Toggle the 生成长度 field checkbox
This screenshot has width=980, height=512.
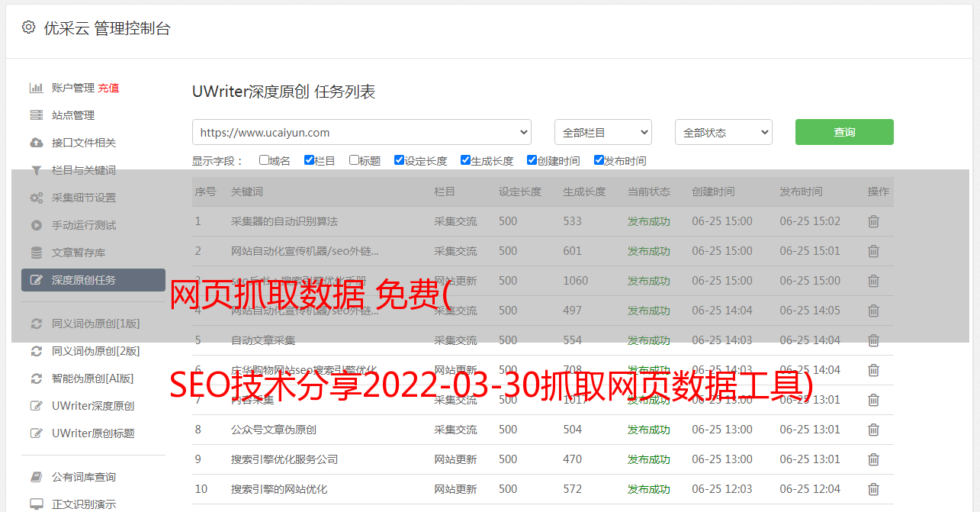point(465,160)
